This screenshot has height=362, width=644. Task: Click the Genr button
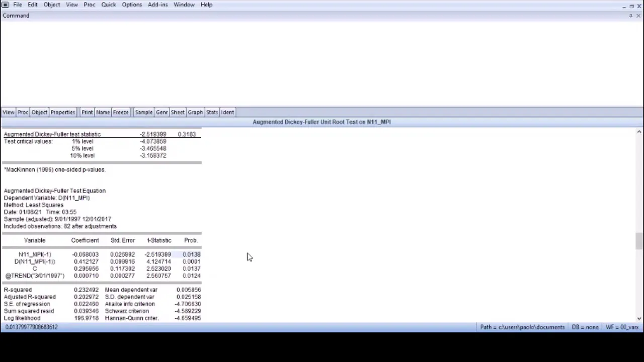coord(162,112)
